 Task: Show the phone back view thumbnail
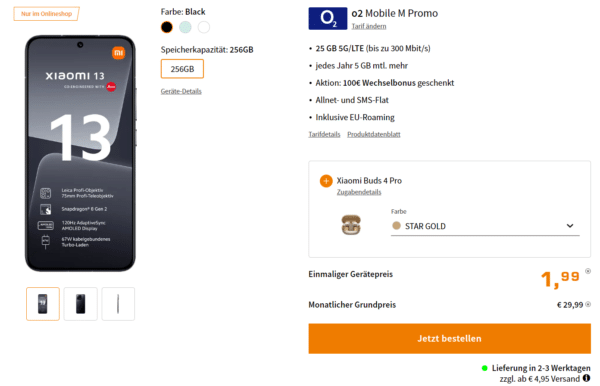80,304
